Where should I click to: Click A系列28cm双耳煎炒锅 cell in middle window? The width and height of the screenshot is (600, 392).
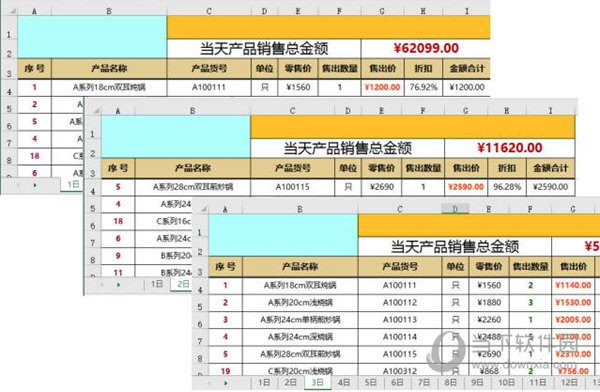coord(193,187)
